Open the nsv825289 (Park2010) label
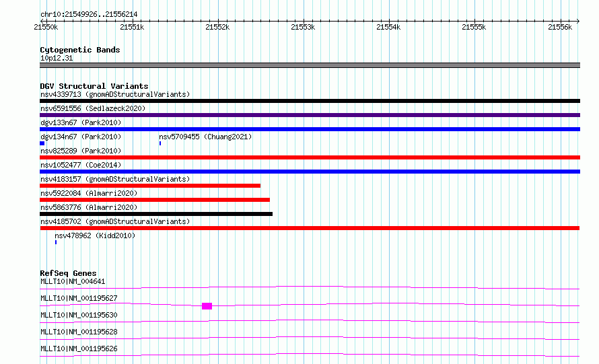This screenshot has width=599, height=364. coord(81,151)
